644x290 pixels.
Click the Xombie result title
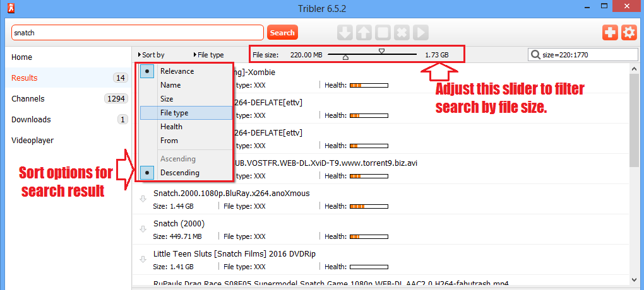pyautogui.click(x=256, y=72)
